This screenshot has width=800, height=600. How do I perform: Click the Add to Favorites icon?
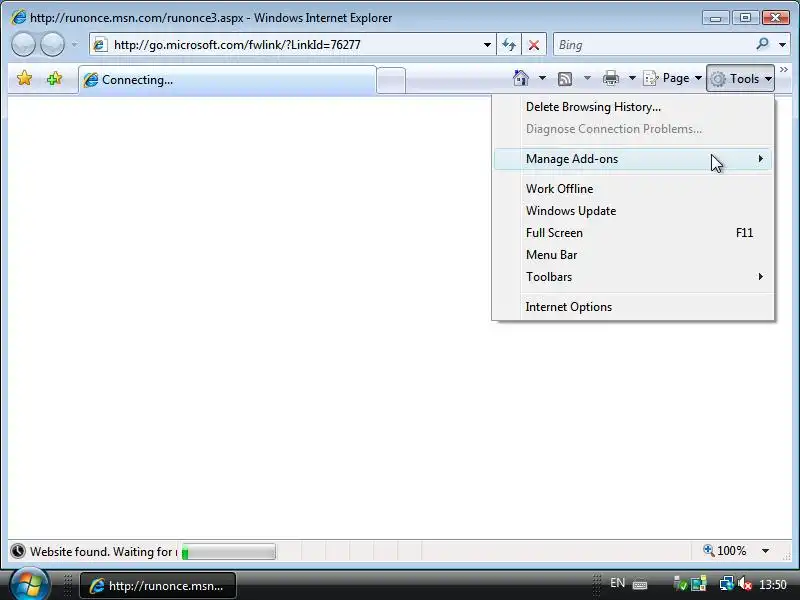[x=54, y=79]
